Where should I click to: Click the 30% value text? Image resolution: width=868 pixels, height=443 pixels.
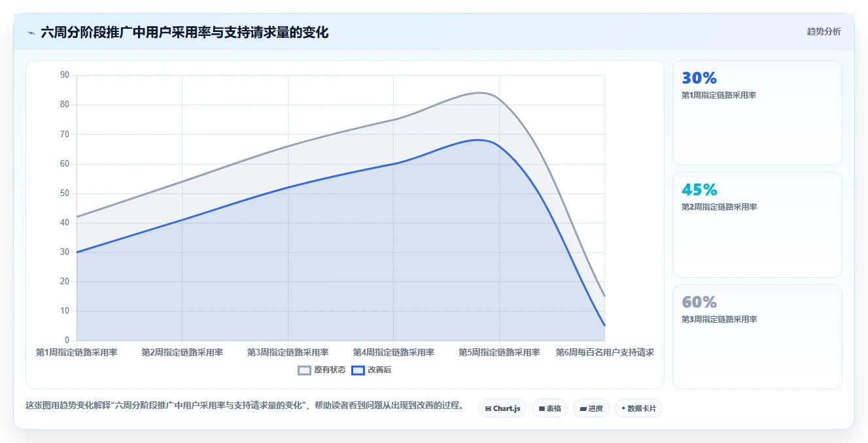pos(699,78)
